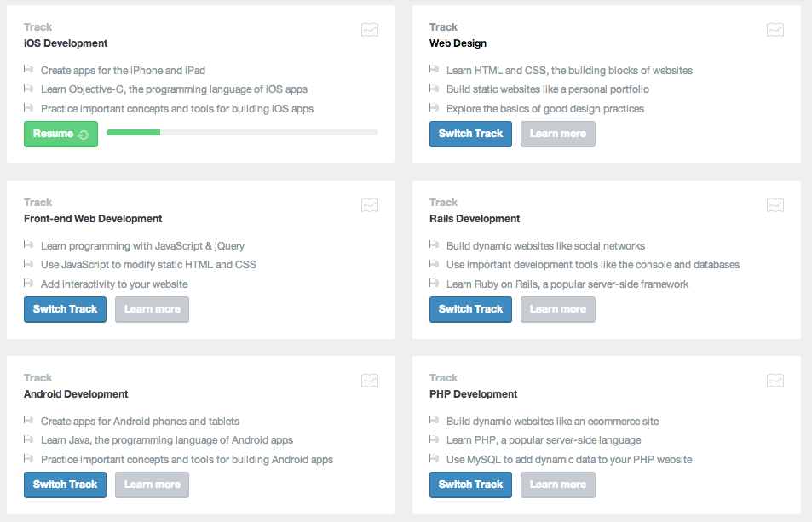This screenshot has width=812, height=522.
Task: Learn more about the Web Design track
Action: click(x=558, y=134)
